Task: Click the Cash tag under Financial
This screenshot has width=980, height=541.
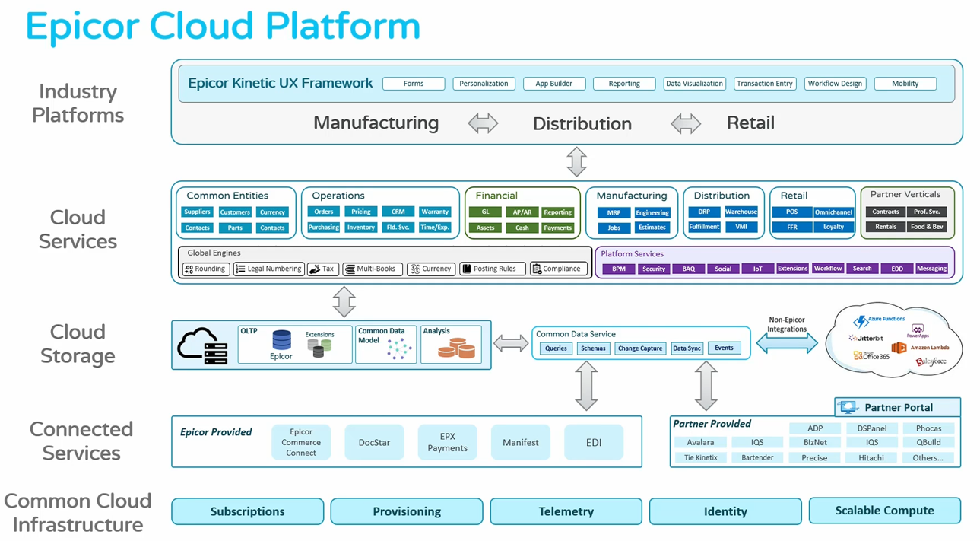Action: (522, 228)
